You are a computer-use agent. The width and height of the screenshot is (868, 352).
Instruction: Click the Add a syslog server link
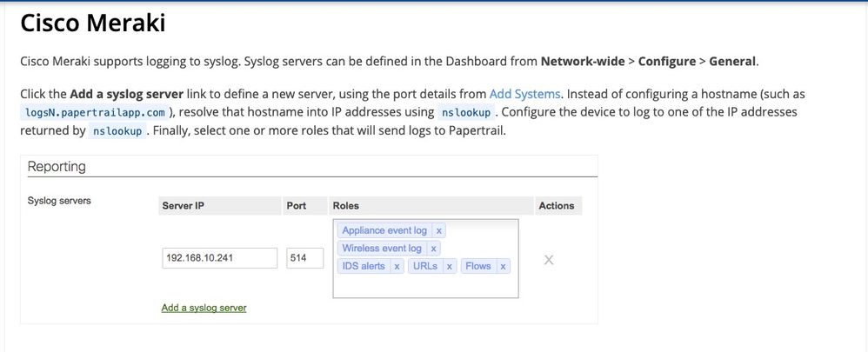click(204, 308)
